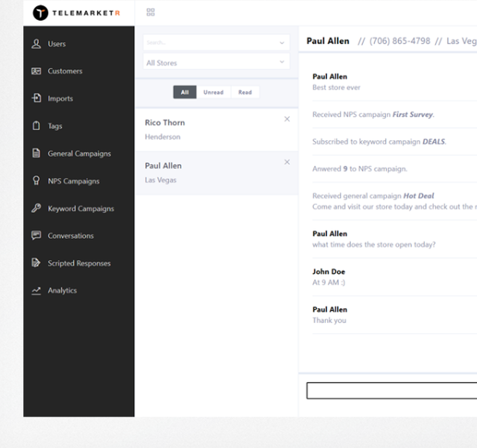Open Rico Thorn conversation
The height and width of the screenshot is (448, 477).
(x=216, y=130)
